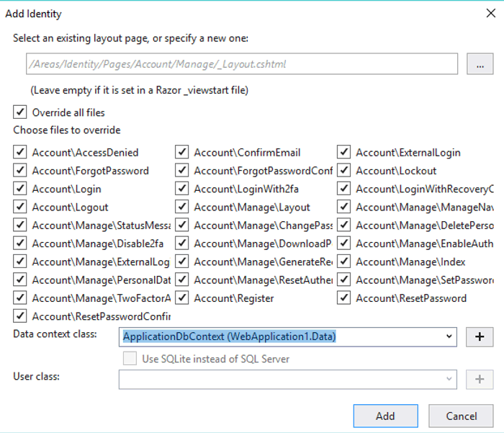Toggle Account\Lockout checkbox

coord(343,171)
